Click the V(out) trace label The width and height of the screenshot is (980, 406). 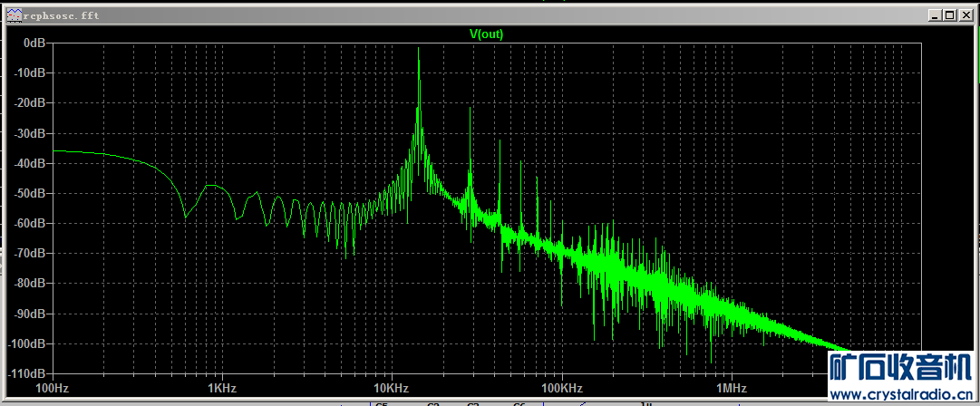tap(486, 34)
